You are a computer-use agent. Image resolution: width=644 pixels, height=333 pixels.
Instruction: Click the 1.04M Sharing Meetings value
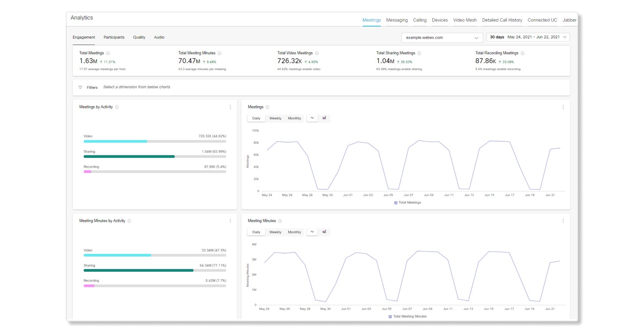pyautogui.click(x=385, y=61)
